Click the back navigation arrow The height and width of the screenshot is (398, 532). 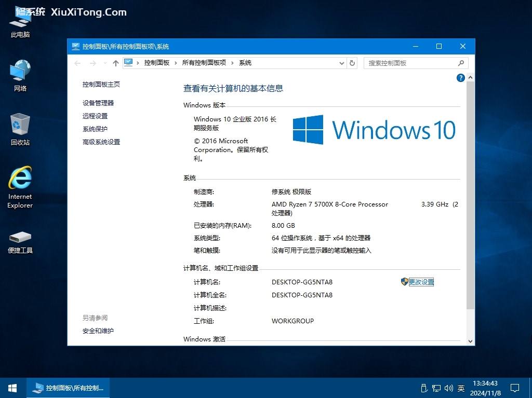77,63
